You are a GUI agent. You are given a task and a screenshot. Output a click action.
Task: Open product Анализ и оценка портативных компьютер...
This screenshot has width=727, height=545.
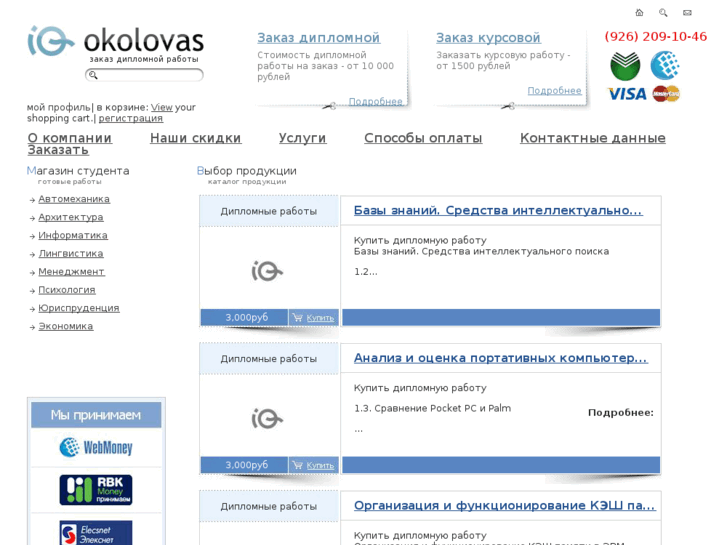501,358
